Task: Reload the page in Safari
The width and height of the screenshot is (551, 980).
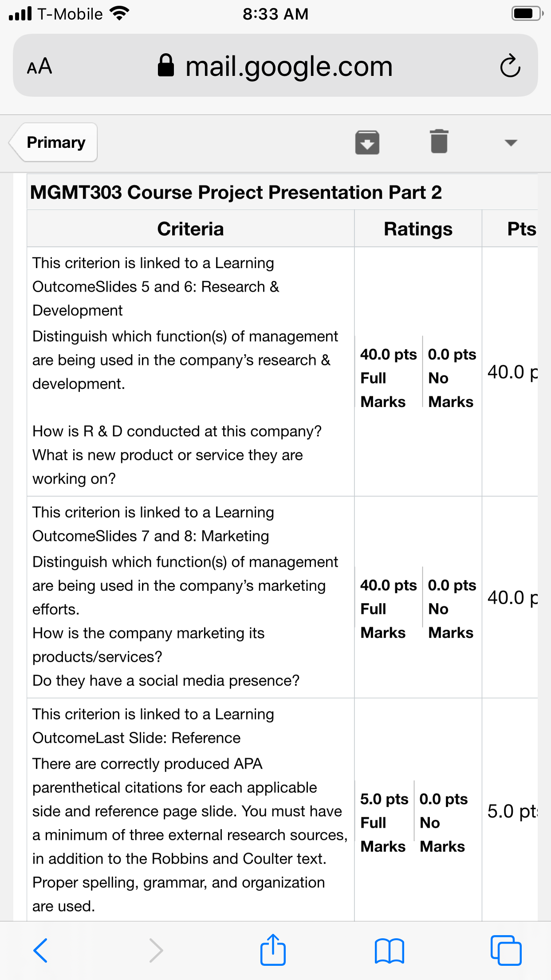Action: (x=510, y=66)
